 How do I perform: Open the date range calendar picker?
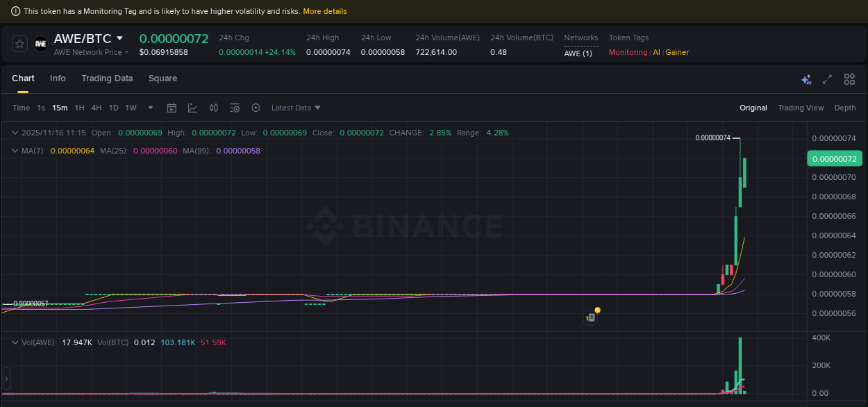(x=172, y=108)
